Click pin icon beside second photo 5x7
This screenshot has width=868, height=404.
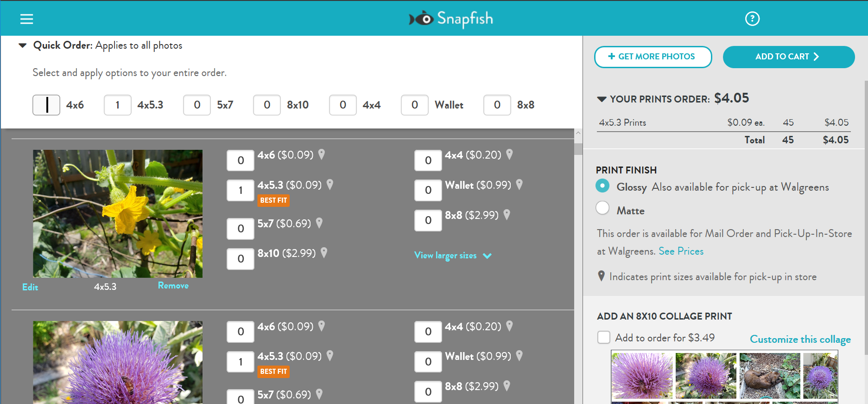(x=319, y=394)
